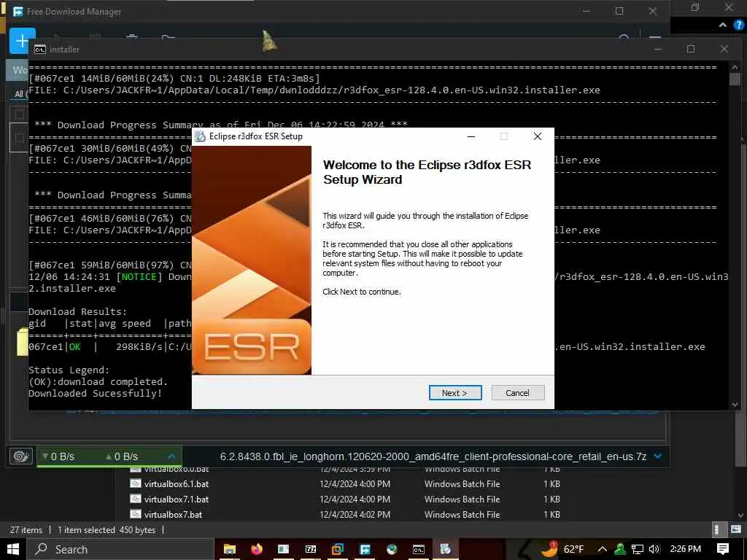This screenshot has width=747, height=560.
Task: Show hidden system tray icons
Action: pos(602,549)
